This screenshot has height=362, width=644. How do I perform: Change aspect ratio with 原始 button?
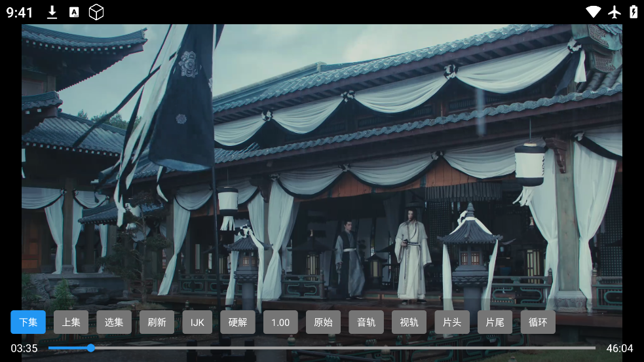coord(323,322)
